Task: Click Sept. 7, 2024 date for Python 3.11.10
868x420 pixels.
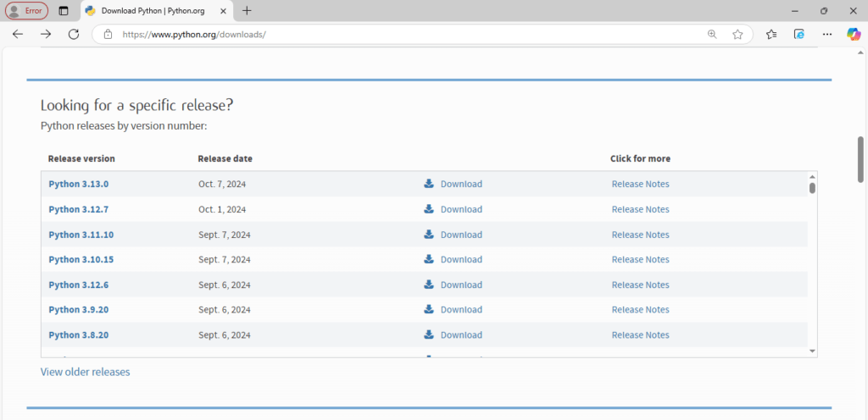Action: 224,235
